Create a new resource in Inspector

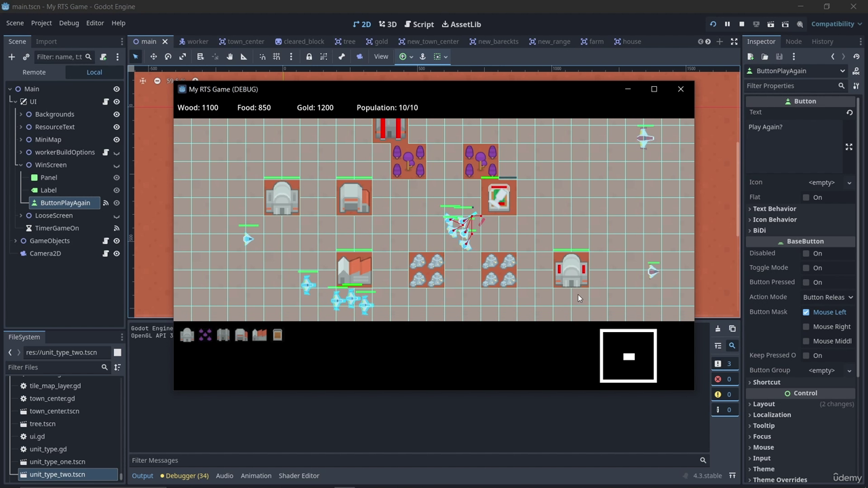(x=751, y=57)
